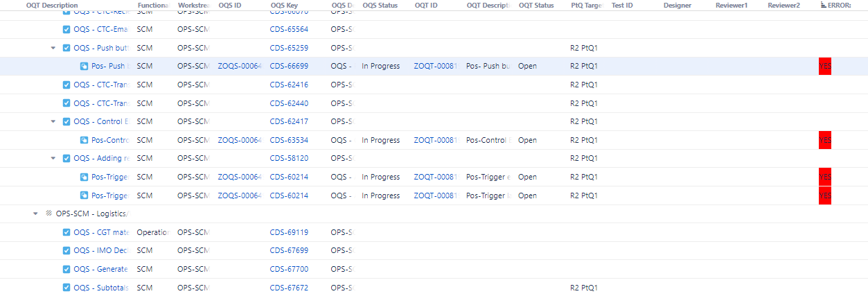
Task: Click the issue type icon in the CDS-62440 row
Action: click(67, 103)
